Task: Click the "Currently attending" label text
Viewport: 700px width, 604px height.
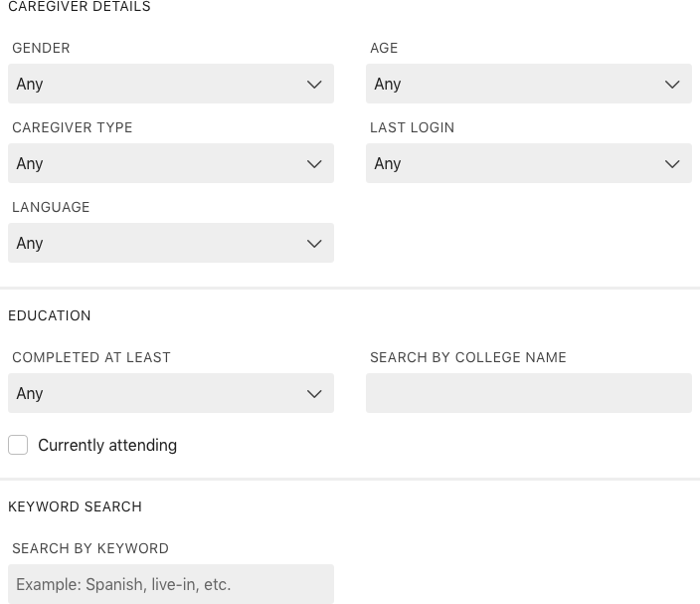Action: pyautogui.click(x=107, y=445)
